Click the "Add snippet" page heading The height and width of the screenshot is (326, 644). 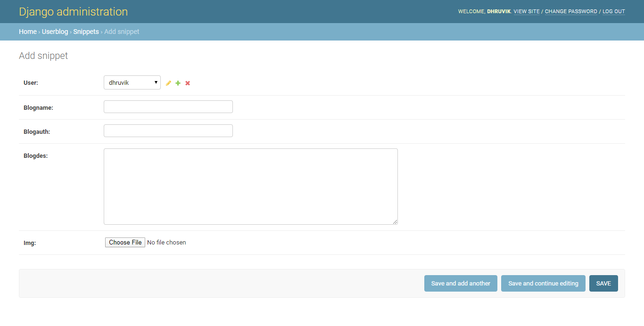point(43,56)
